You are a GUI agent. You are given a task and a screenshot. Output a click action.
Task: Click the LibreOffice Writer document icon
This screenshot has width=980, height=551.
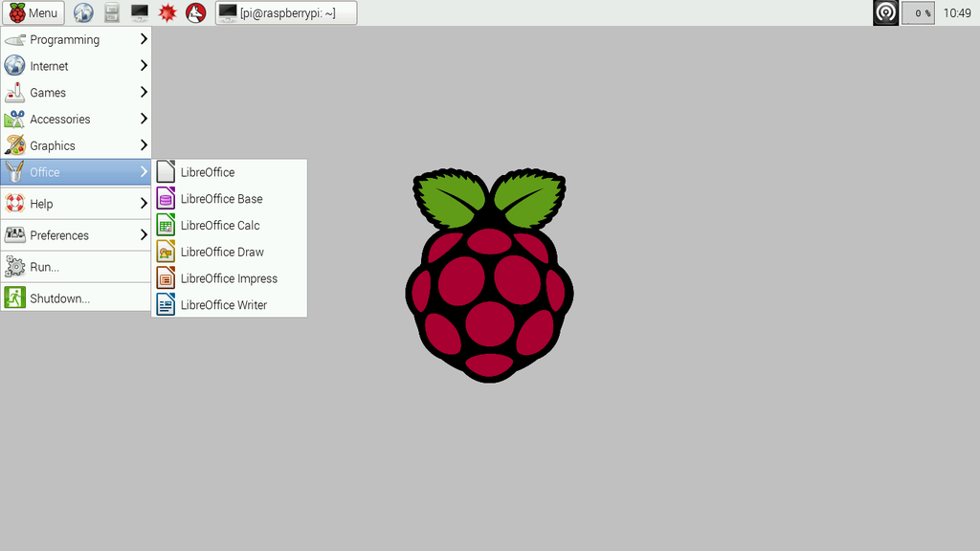[x=167, y=305]
